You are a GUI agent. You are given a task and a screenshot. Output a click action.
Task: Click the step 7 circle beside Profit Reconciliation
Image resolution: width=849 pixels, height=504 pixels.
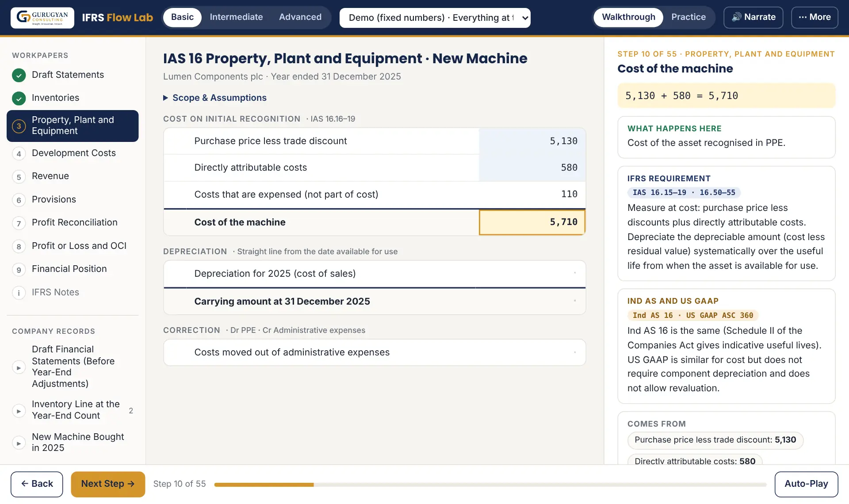tap(19, 223)
